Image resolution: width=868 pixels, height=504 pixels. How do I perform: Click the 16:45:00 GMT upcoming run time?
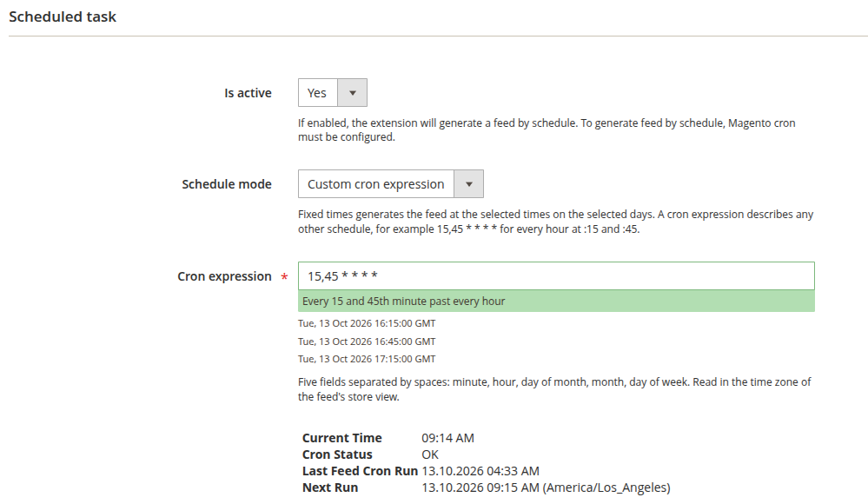pyautogui.click(x=367, y=342)
